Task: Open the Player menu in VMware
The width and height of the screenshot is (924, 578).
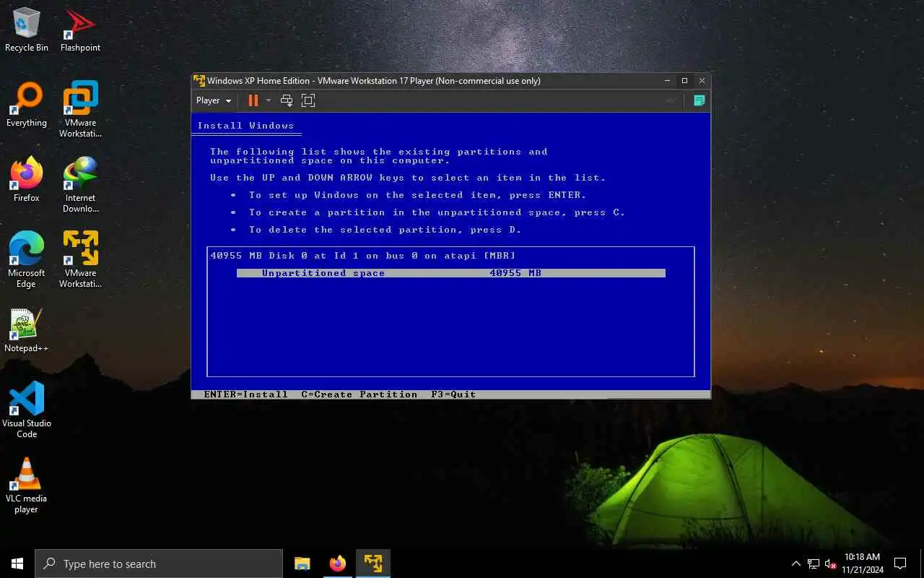Action: click(x=214, y=100)
